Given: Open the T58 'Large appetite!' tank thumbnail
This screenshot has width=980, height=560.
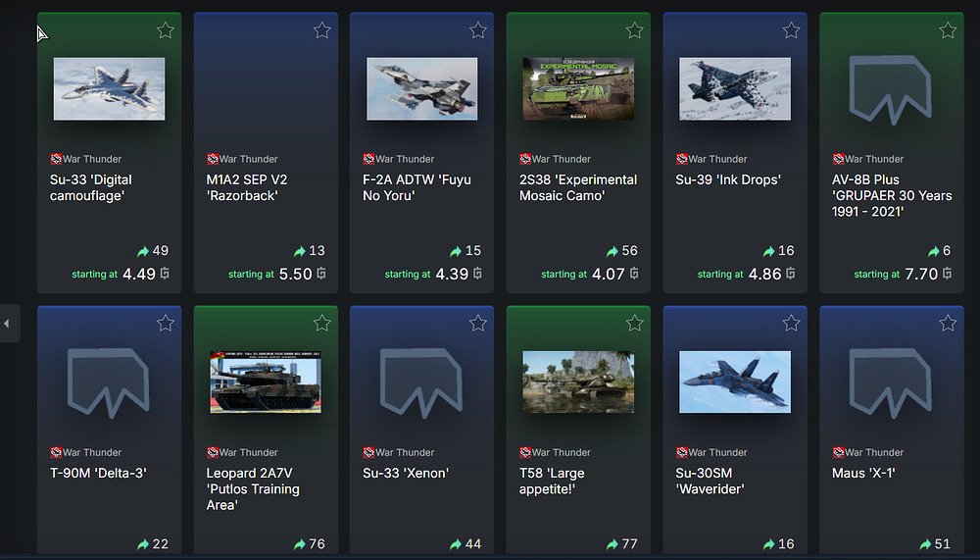Looking at the screenshot, I should [x=578, y=382].
